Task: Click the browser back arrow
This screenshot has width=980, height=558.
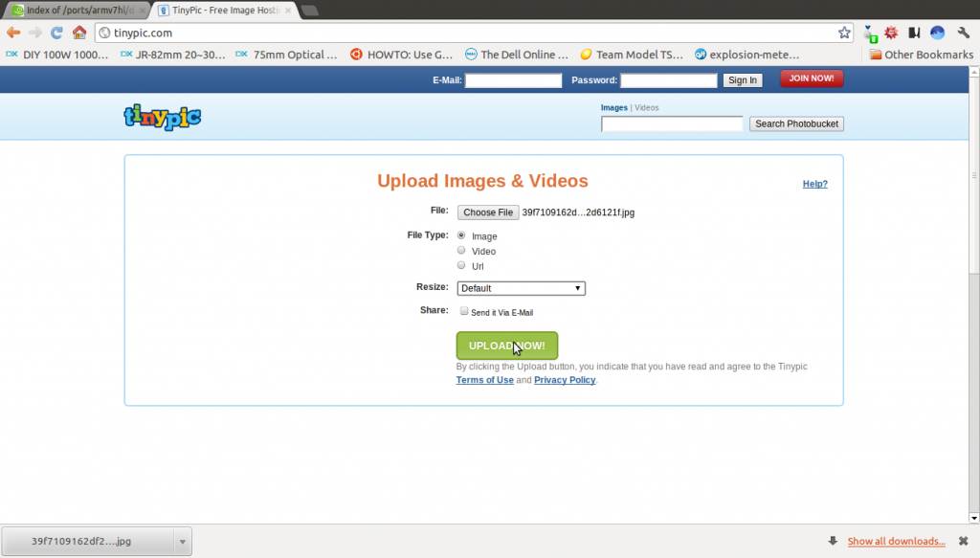Action: tap(13, 33)
